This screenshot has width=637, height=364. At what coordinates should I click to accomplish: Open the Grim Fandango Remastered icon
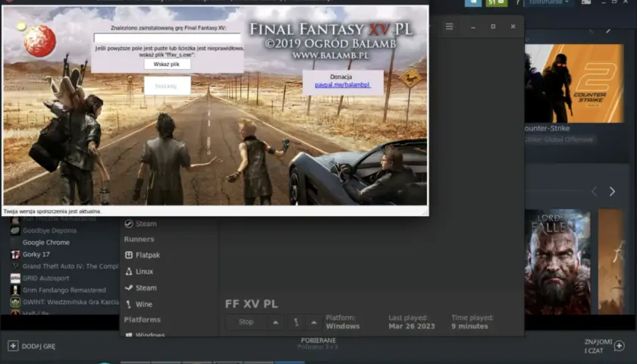[x=15, y=290]
